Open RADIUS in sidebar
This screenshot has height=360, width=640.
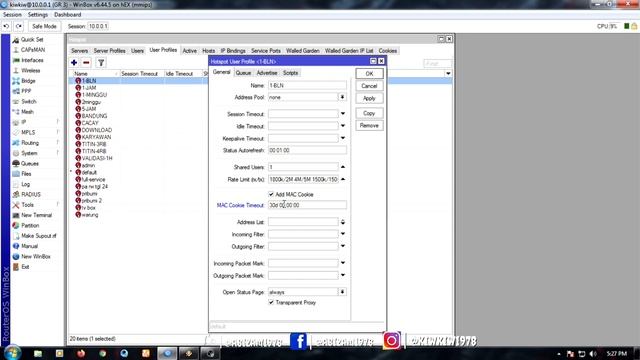[x=31, y=194]
